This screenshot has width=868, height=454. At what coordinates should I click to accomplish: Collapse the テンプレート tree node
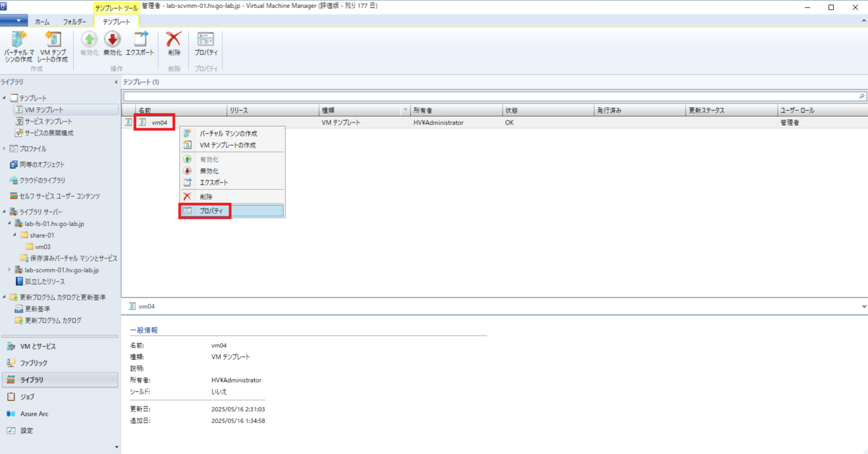point(4,98)
